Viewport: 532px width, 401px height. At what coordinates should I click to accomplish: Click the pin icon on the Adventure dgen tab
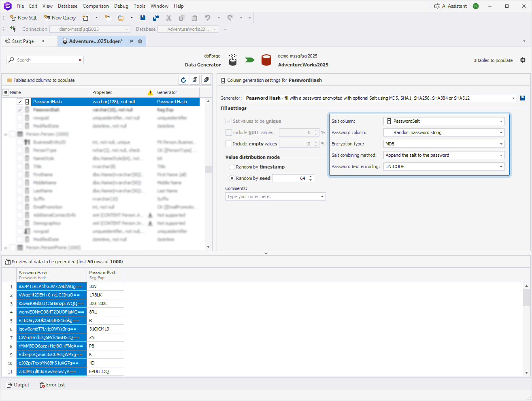(x=131, y=41)
